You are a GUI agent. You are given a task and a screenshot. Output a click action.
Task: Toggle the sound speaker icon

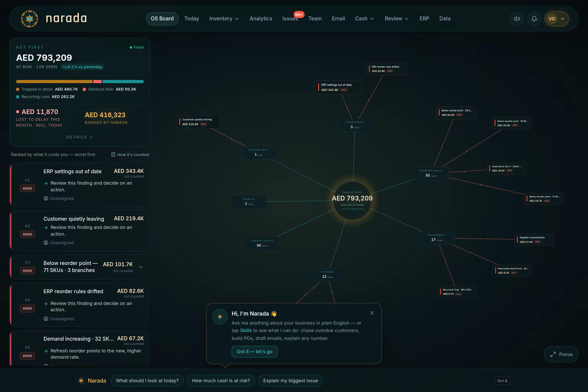coord(517,19)
